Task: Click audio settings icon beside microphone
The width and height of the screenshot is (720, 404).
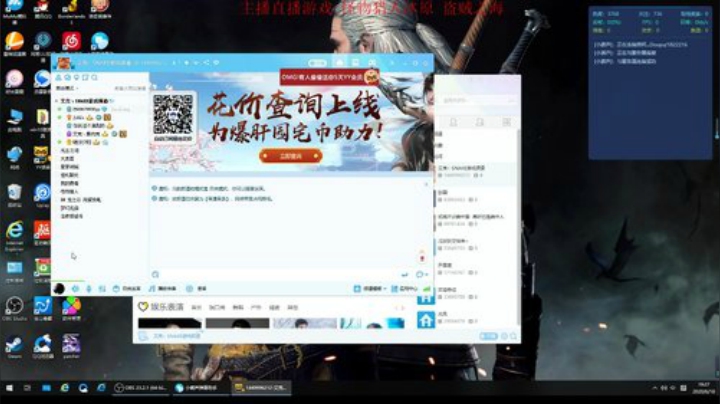Action: click(x=102, y=289)
